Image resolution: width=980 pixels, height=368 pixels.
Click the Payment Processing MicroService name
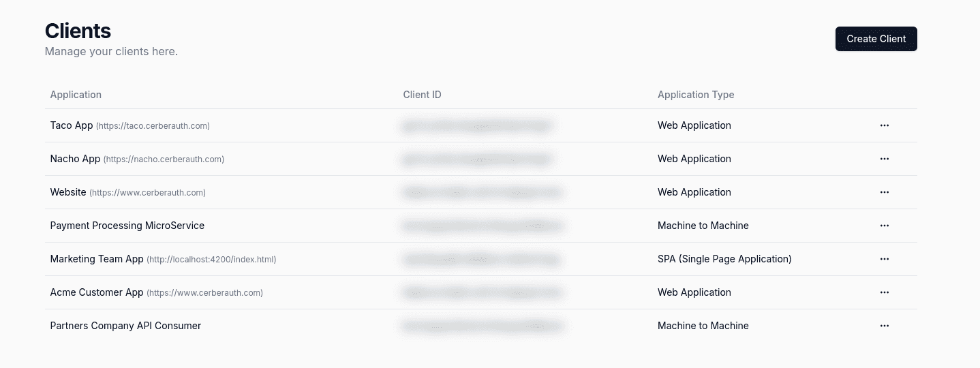point(127,226)
